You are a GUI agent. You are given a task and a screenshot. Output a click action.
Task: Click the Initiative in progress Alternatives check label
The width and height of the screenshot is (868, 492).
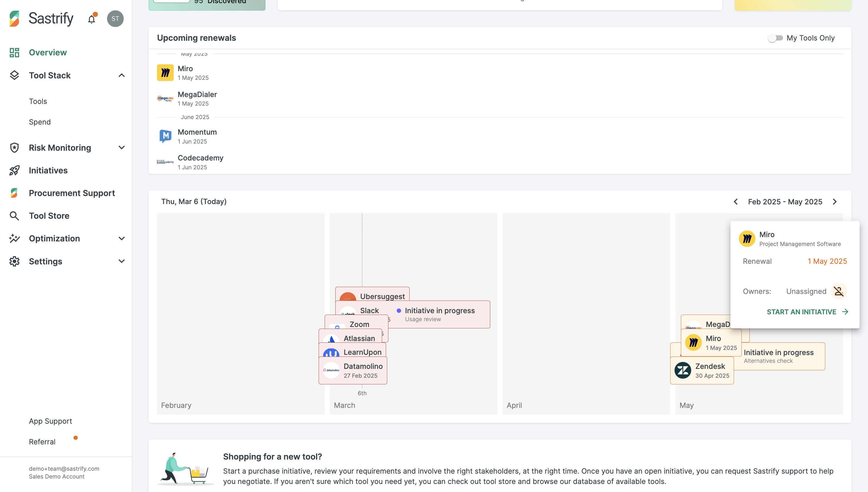pyautogui.click(x=778, y=356)
